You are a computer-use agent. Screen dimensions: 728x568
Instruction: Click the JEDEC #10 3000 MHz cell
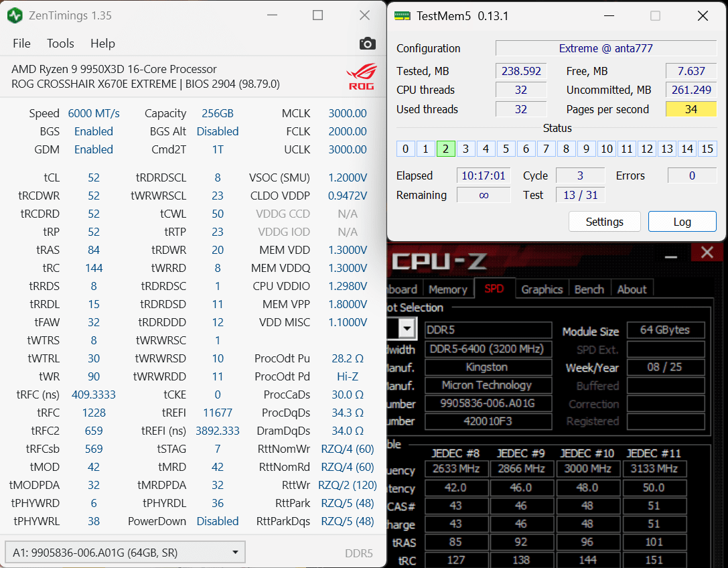(587, 469)
